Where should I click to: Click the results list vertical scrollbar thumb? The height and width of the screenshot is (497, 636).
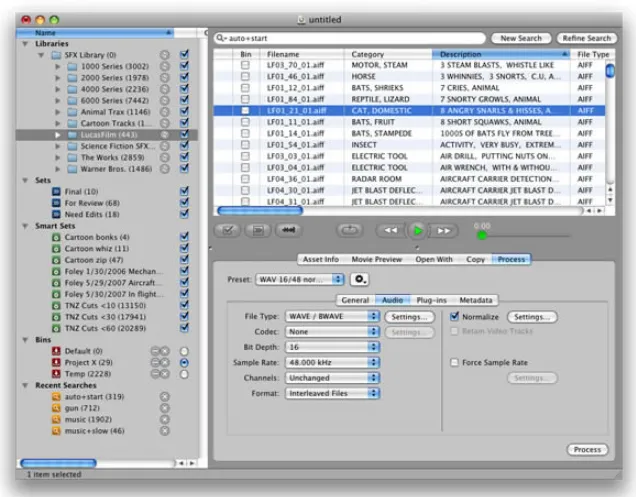pyautogui.click(x=609, y=71)
